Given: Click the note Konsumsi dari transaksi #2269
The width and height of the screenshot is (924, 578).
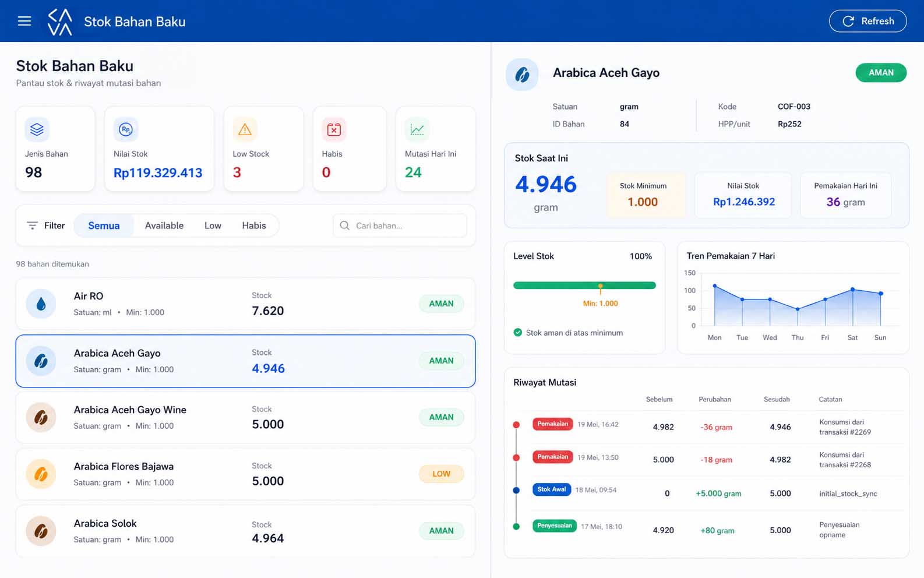Looking at the screenshot, I should click(x=845, y=427).
